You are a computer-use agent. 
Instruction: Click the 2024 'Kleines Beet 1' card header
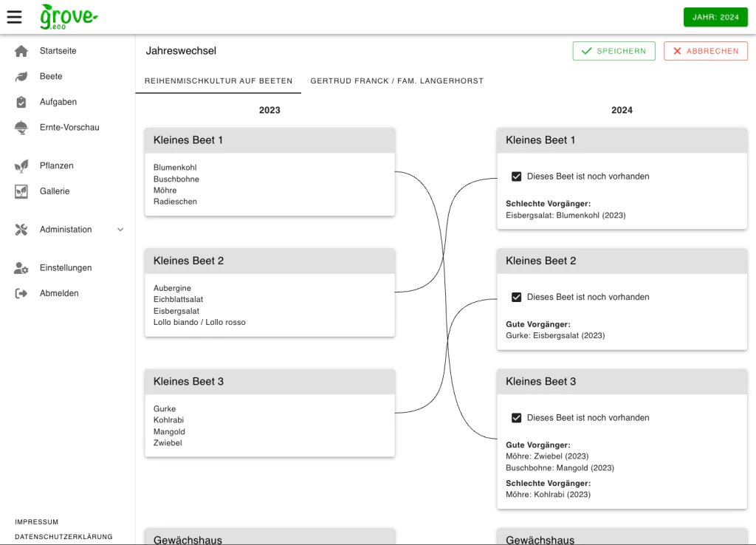[622, 140]
